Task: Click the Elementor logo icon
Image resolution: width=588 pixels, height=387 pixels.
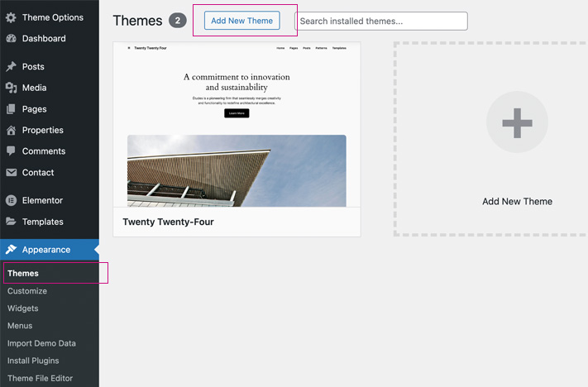Action: (12, 201)
